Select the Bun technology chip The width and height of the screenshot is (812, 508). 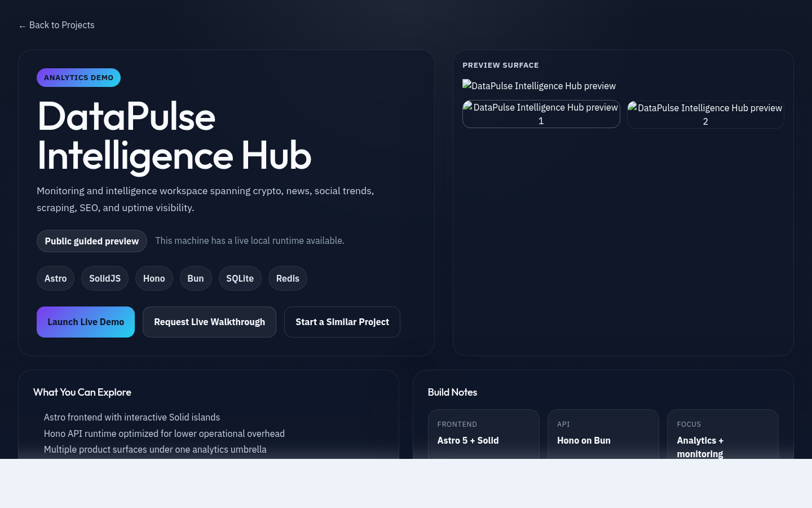[196, 278]
